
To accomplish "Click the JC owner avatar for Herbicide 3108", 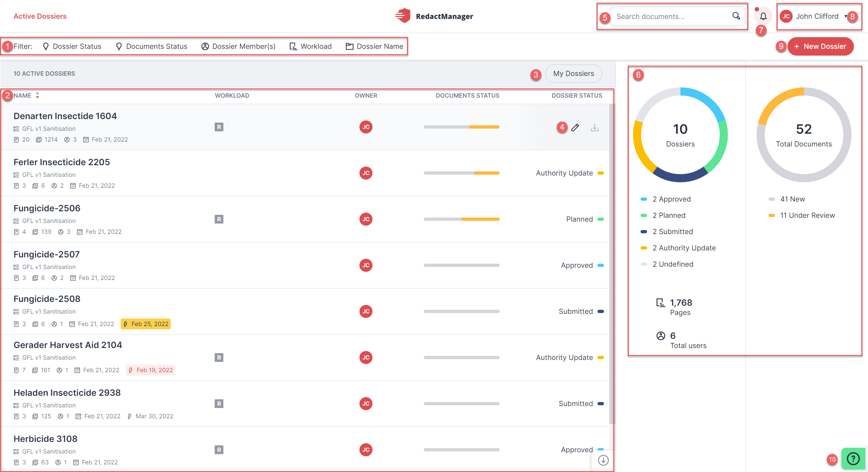I will (x=366, y=449).
